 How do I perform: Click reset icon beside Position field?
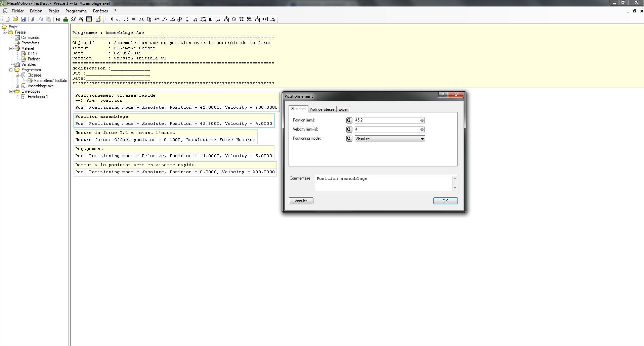pyautogui.click(x=349, y=120)
